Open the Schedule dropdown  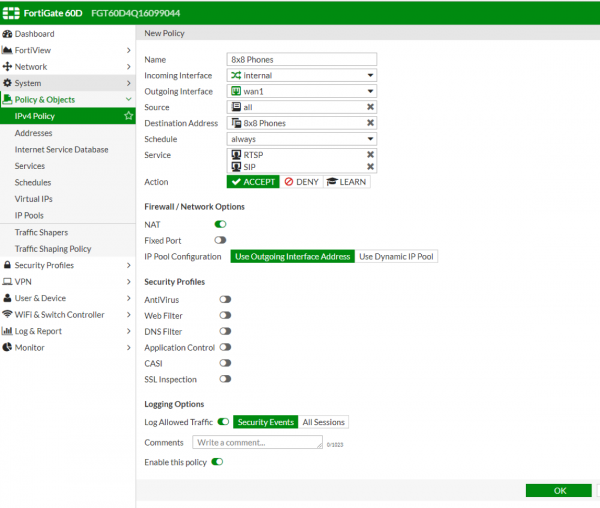302,139
